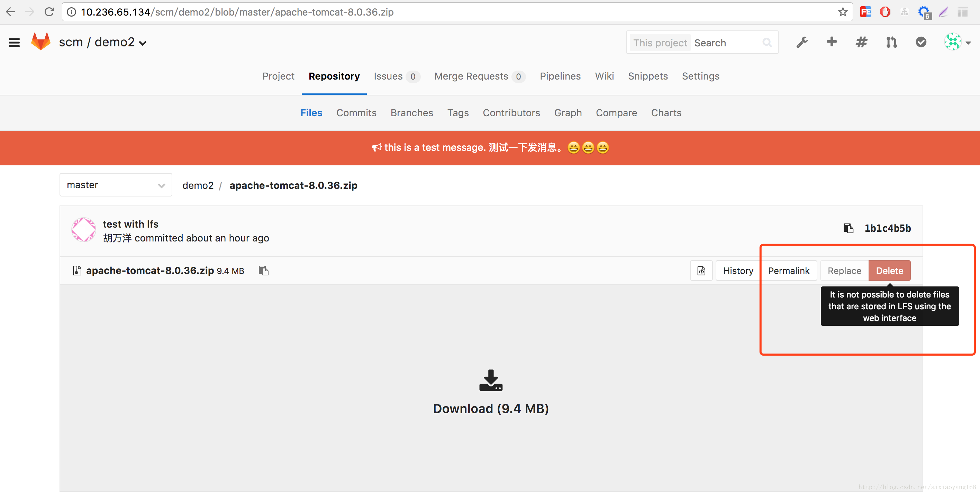Go to the Pipelines tab
Image resolution: width=980 pixels, height=494 pixels.
(x=560, y=76)
